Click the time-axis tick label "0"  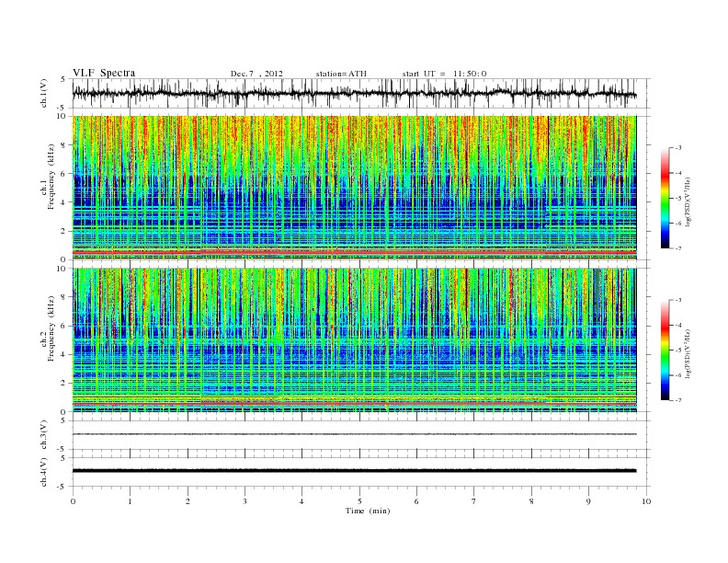(x=73, y=501)
